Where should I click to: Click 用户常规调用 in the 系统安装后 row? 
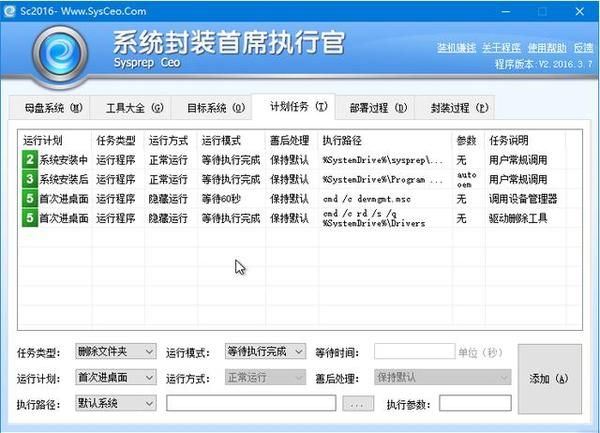coord(518,179)
